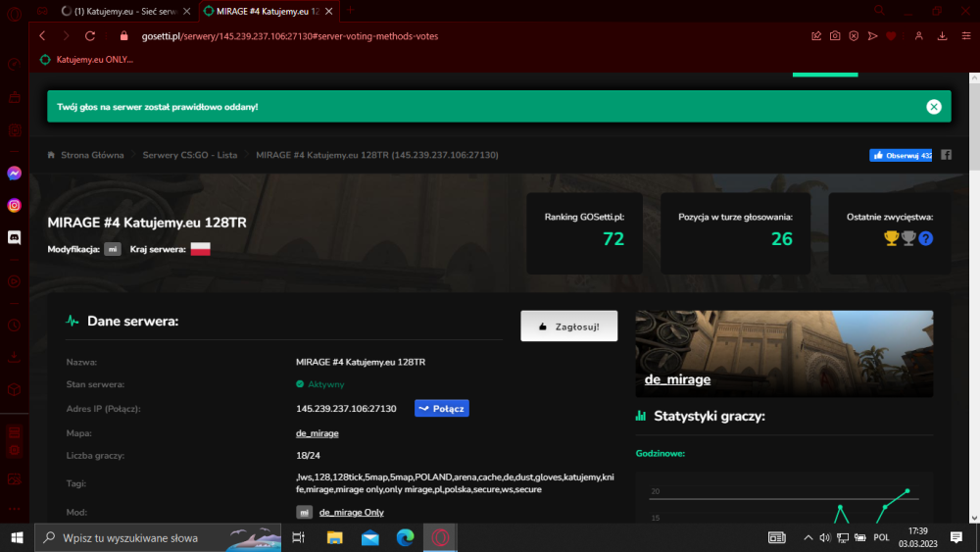980x552 pixels.
Task: Click 'MIRAGE #4 Katujemy.eu 128TR' breadcrumb
Action: (377, 155)
